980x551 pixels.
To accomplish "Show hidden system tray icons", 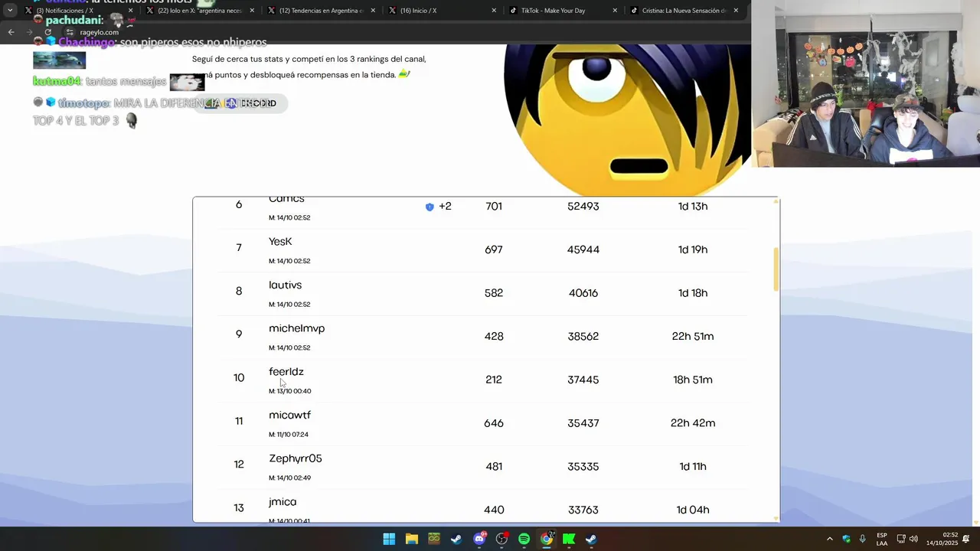I will coord(829,539).
